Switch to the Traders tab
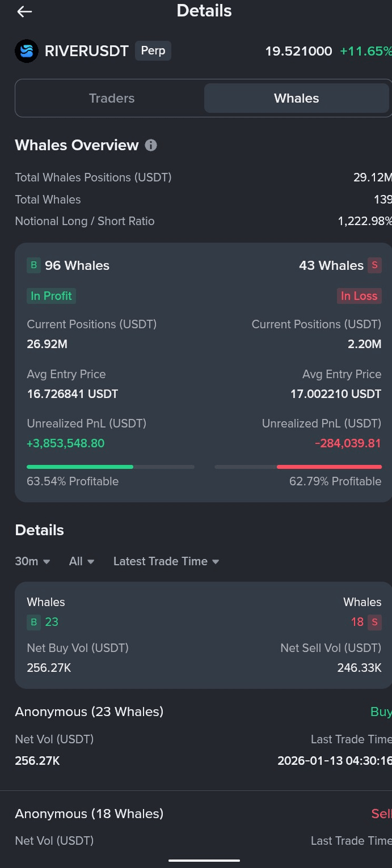Viewport: 392px width, 868px height. click(112, 98)
